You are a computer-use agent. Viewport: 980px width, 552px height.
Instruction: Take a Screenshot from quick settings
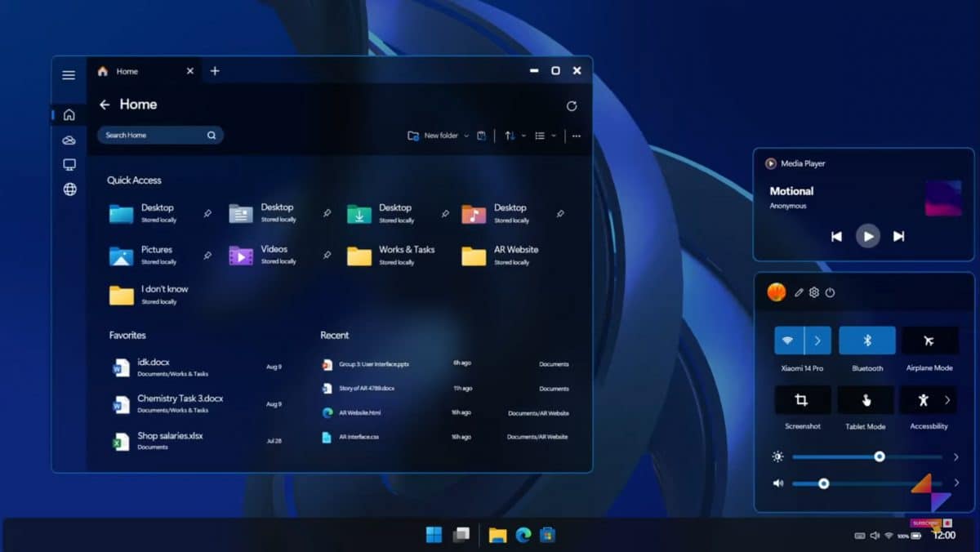[803, 400]
